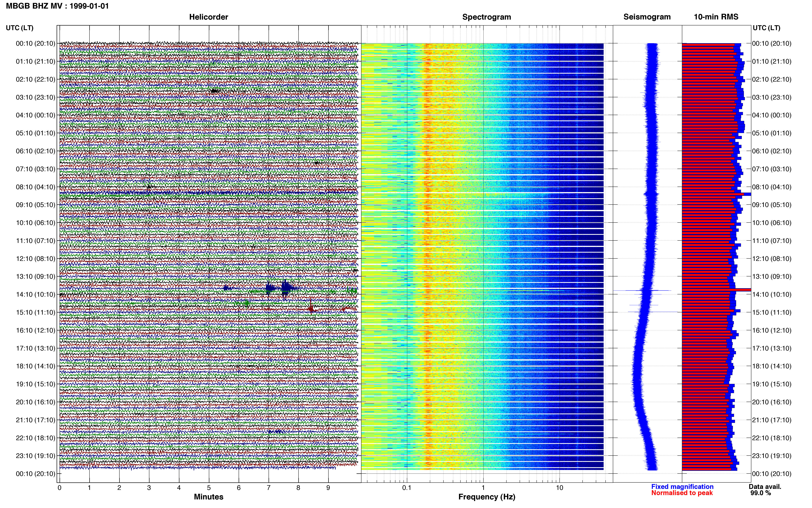Click the left 22:10 (18:10) time label
Viewport: 812px width, 508px height.
(x=36, y=438)
